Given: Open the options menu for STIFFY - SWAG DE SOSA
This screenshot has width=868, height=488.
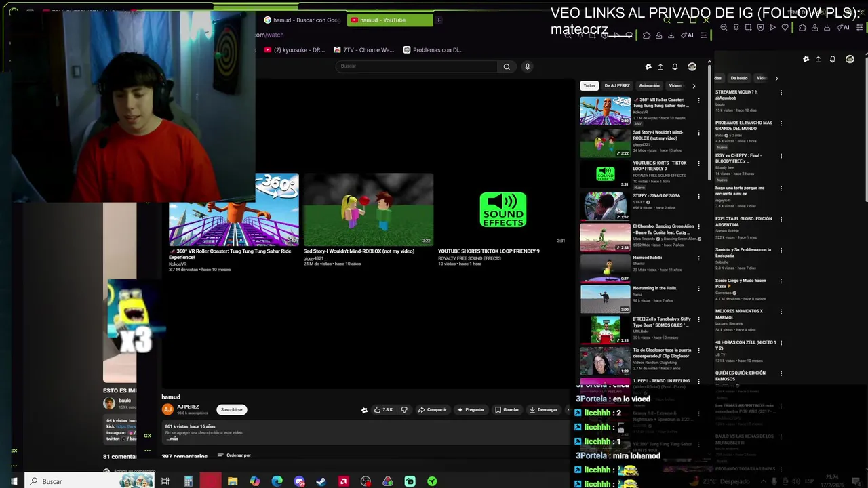Looking at the screenshot, I should tap(699, 197).
